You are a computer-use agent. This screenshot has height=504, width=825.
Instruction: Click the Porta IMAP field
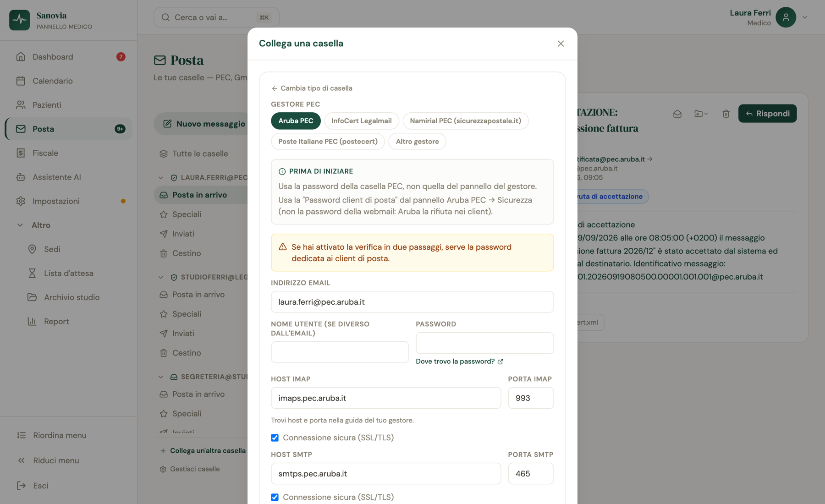click(531, 398)
